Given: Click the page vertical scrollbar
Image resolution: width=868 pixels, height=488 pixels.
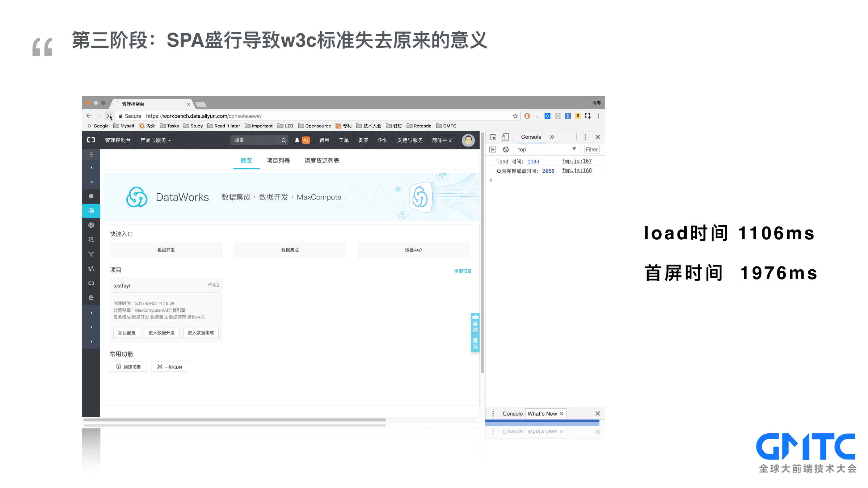Looking at the screenshot, I should (482, 253).
